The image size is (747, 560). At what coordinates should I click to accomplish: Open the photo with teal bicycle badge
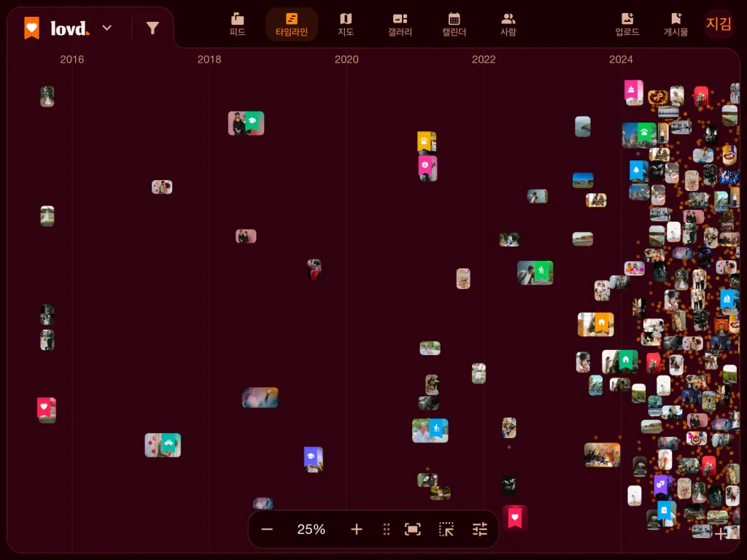(x=163, y=446)
